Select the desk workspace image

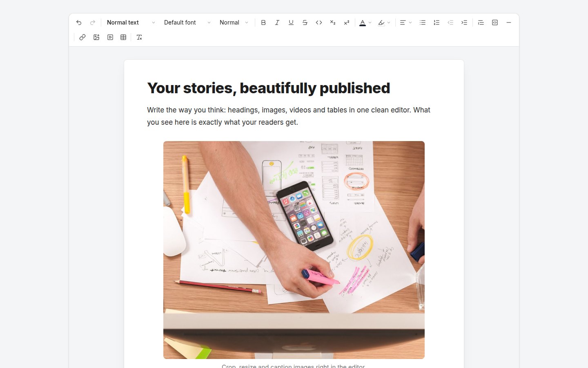tap(294, 250)
